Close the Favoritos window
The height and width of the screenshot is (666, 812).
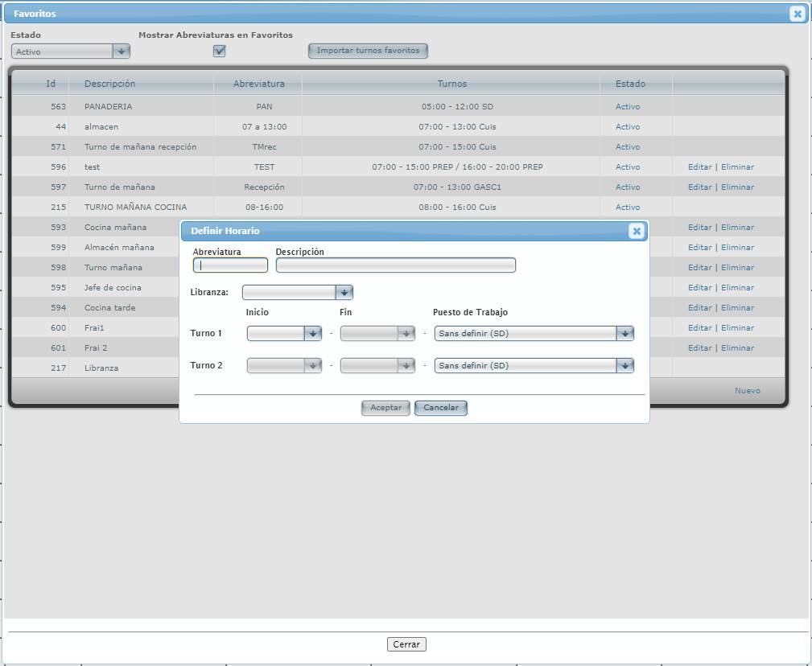tap(797, 14)
